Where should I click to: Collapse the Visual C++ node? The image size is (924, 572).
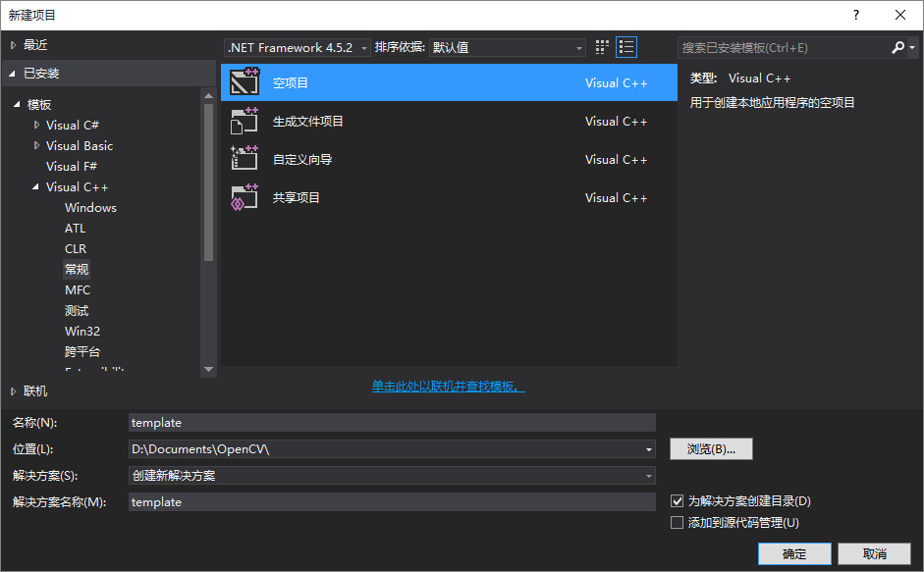(x=35, y=186)
